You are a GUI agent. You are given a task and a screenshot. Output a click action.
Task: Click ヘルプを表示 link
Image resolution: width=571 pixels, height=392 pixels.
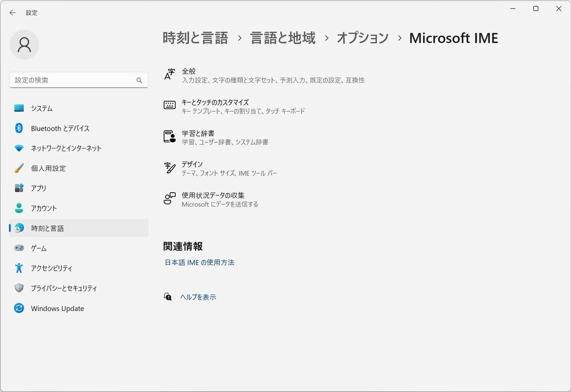(198, 297)
